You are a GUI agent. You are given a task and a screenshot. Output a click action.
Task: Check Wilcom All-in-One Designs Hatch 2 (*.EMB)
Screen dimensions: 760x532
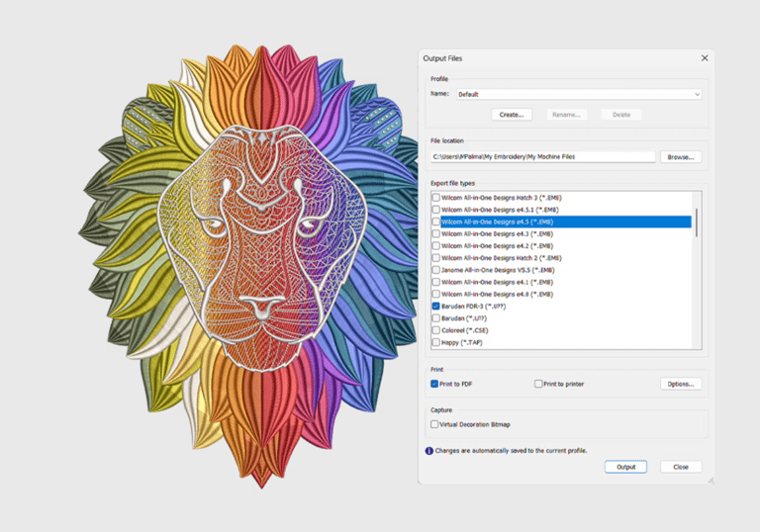(x=435, y=258)
